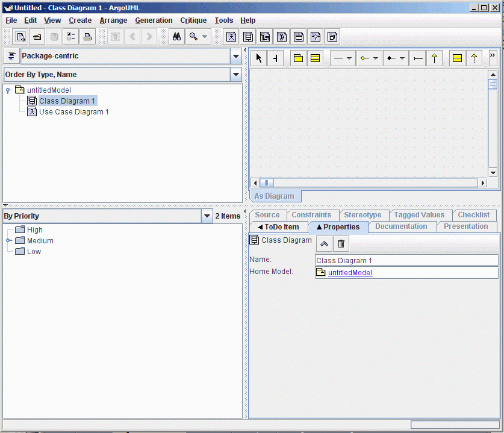
Task: Expand the Association tool variants dropdown
Action: point(349,58)
